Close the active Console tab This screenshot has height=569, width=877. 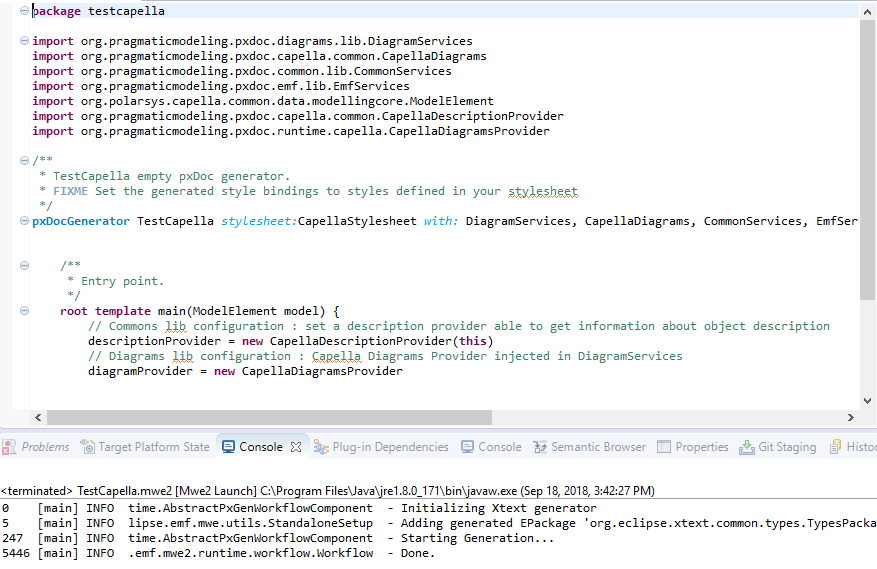click(x=296, y=447)
